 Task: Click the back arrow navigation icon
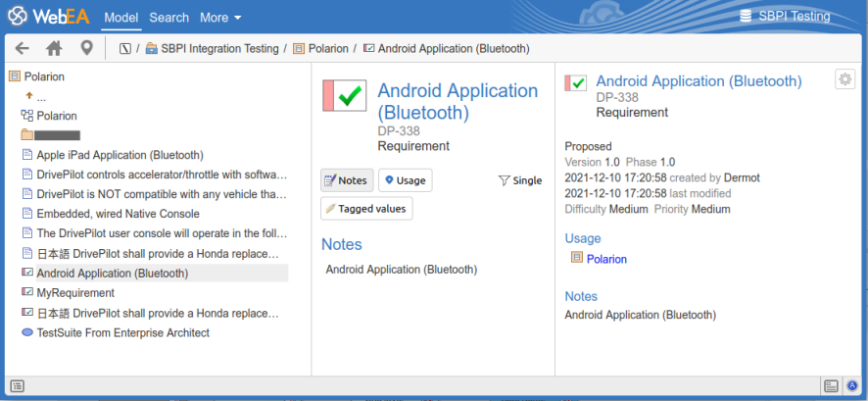22,48
